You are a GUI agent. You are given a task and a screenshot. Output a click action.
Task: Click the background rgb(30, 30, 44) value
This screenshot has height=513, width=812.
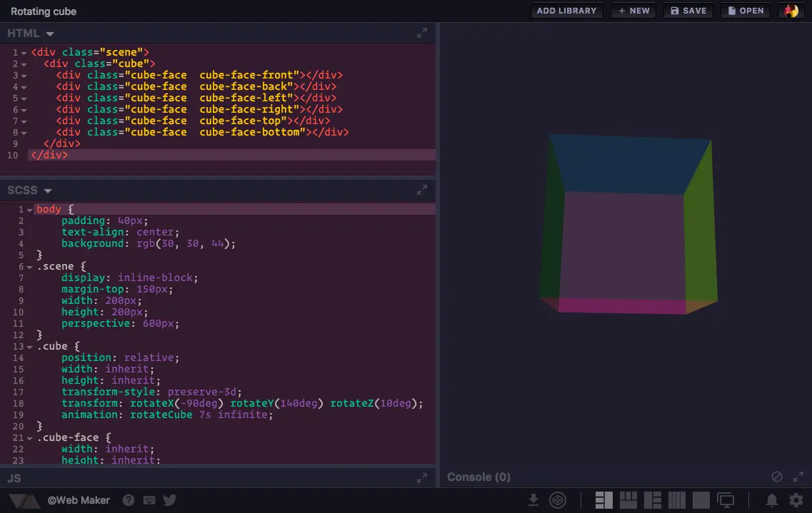tap(186, 243)
